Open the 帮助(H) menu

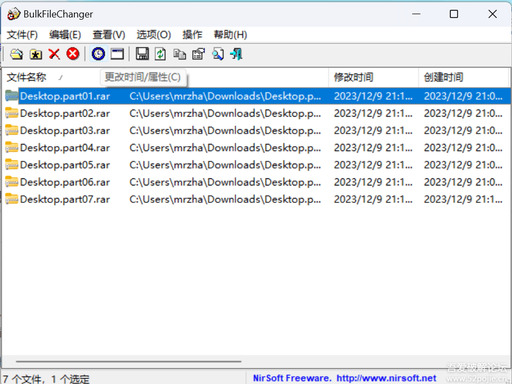230,35
